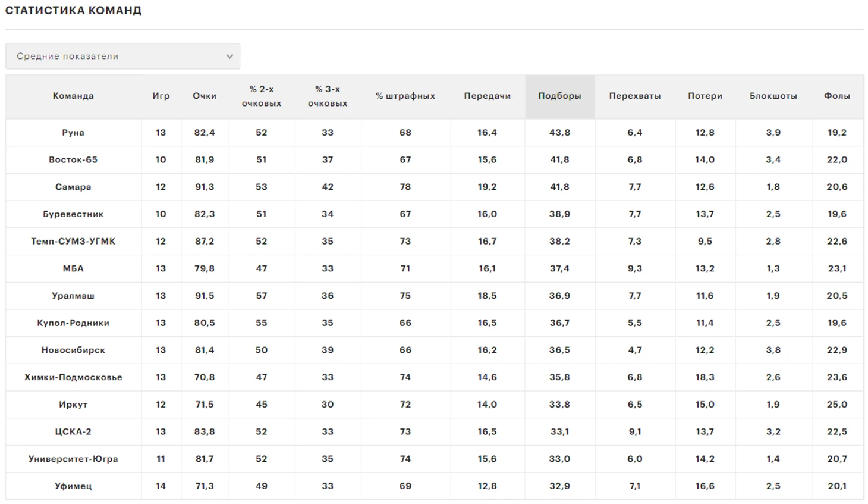The width and height of the screenshot is (868, 504).
Task: Open team 'Темп-СУМЗ-УГМК'
Action: coord(73,242)
